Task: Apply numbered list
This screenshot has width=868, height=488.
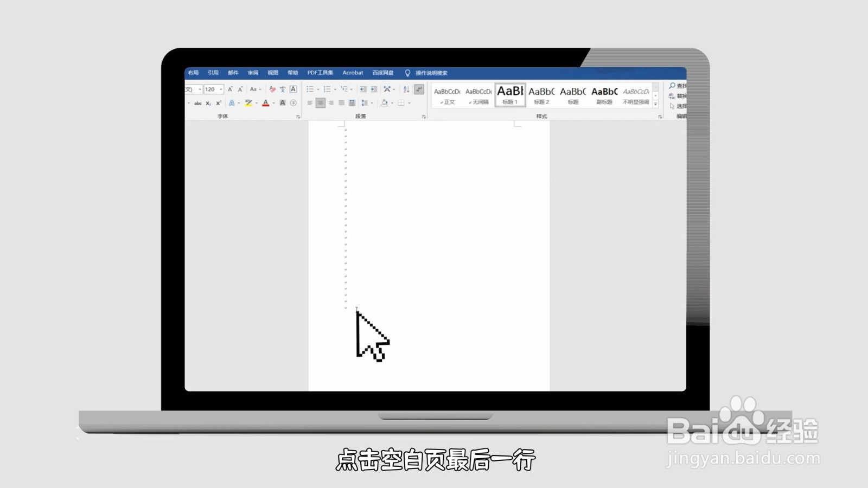Action: 327,89
